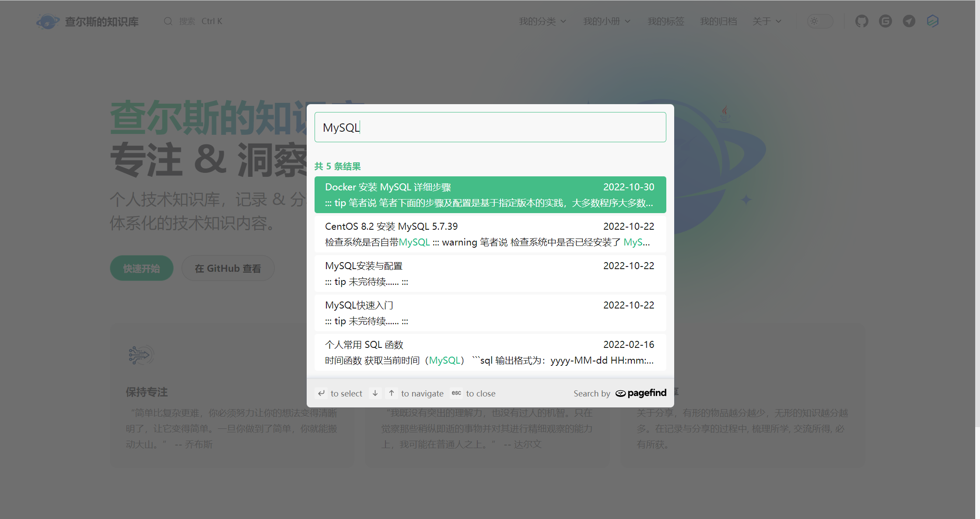Open the GitHub icon link in header
This screenshot has width=980, height=519.
pyautogui.click(x=861, y=21)
